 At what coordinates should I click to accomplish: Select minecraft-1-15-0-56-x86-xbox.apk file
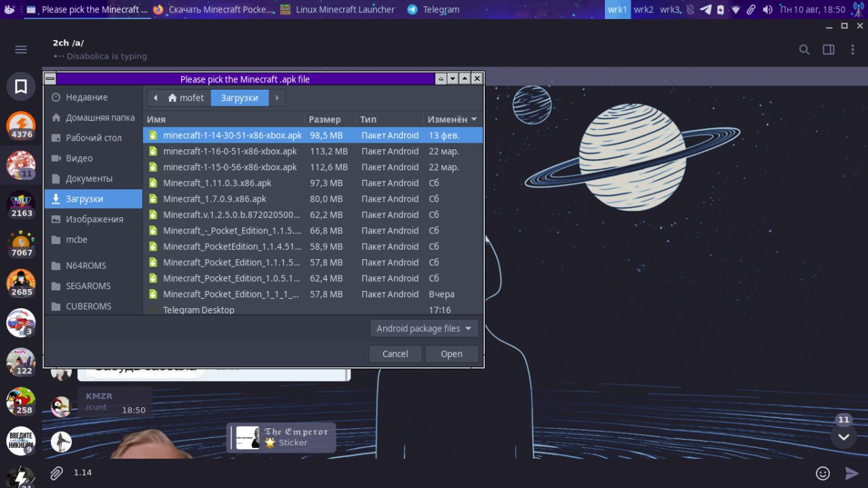coord(313,167)
